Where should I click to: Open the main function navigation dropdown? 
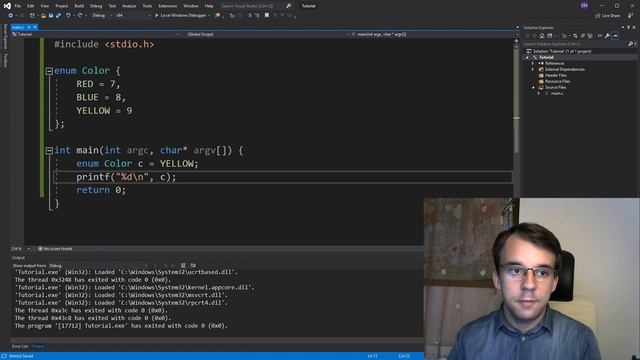pos(435,34)
